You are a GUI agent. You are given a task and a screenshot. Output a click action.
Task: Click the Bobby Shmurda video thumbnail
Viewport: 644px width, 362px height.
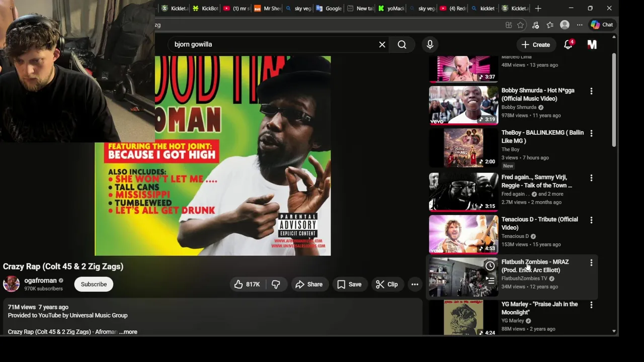pos(463,105)
